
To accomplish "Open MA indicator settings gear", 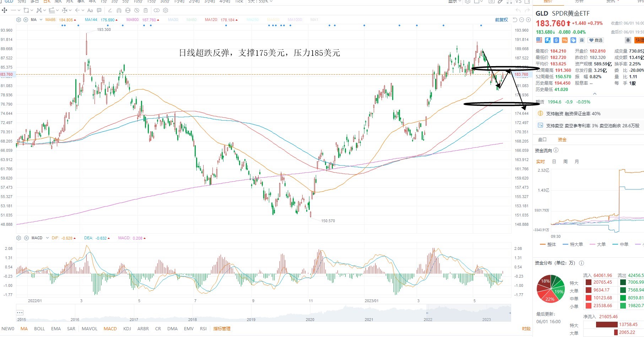I will (19, 20).
